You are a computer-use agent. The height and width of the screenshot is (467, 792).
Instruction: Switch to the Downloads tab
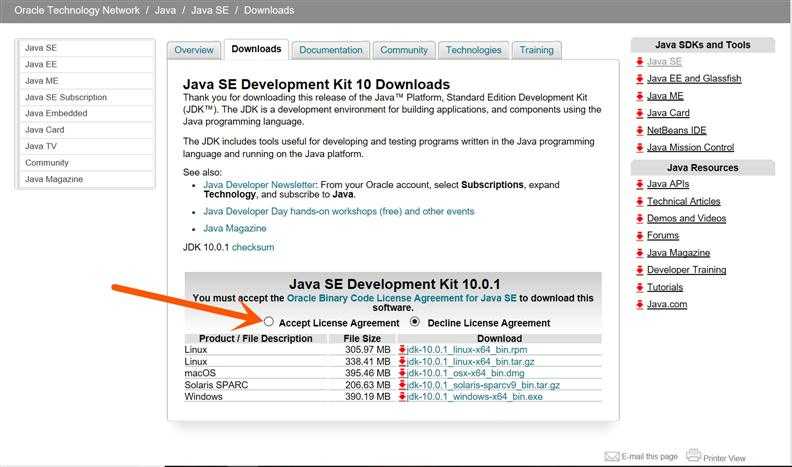point(256,49)
